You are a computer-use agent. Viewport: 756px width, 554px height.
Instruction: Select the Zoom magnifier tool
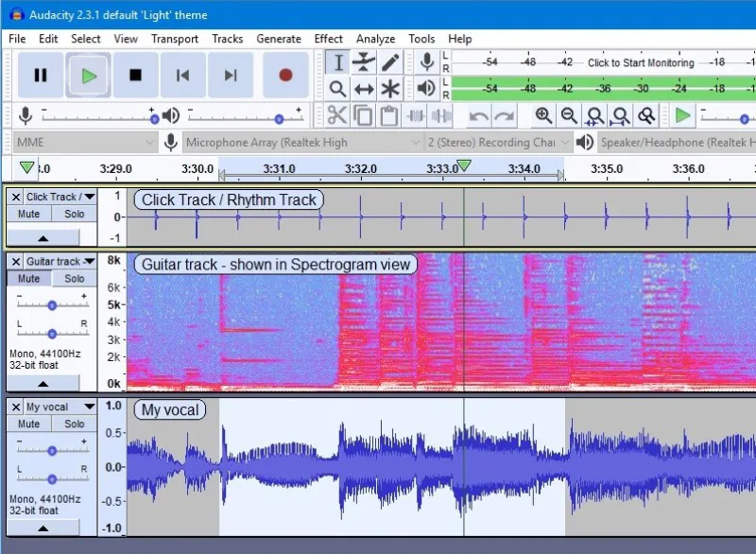click(x=337, y=89)
